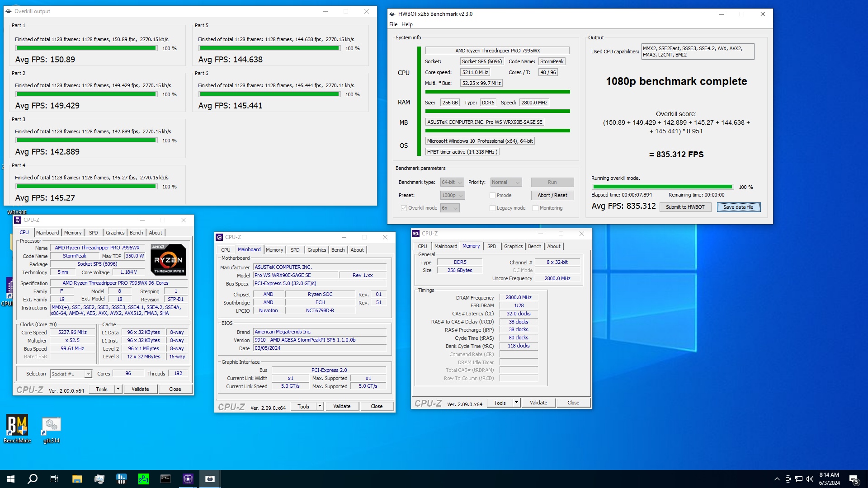868x488 pixels.
Task: Switch to Bench tab in CPU-Z Mainboard window
Action: [338, 250]
